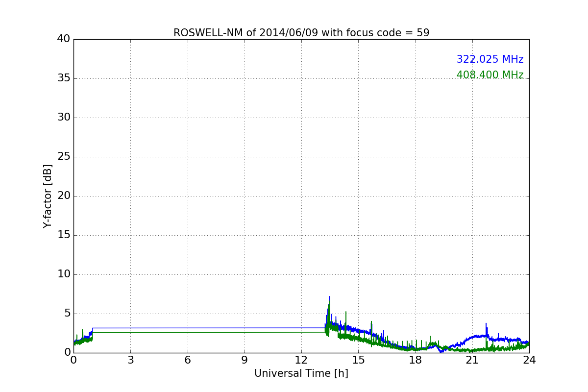Click the "Universal Time [h]" axis label

[301, 373]
